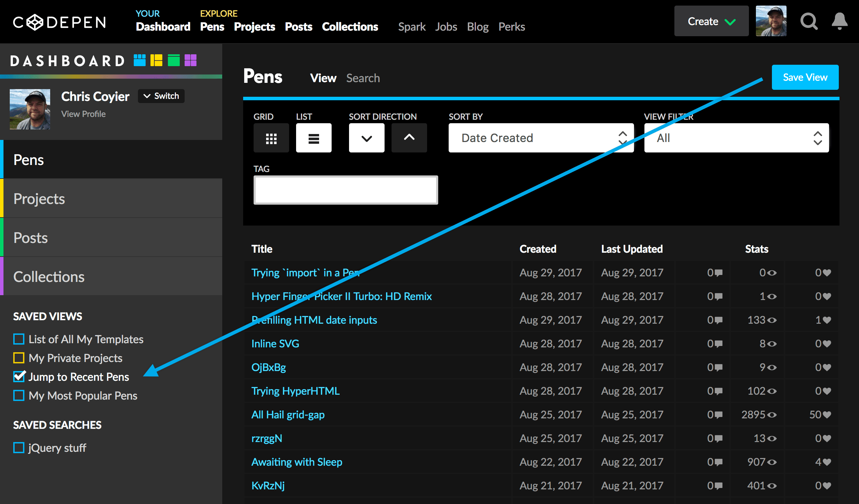Open Spark link
The image size is (859, 504).
(412, 27)
